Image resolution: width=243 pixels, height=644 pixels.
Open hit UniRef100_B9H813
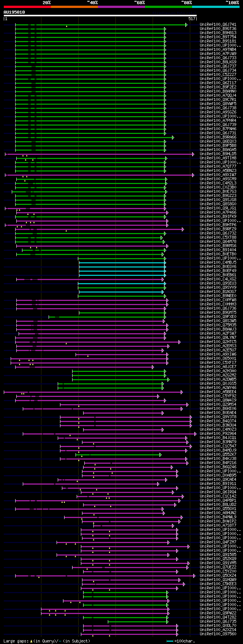click(x=218, y=33)
